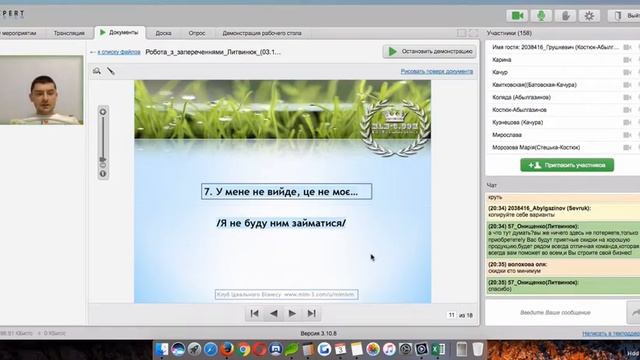
Task: Open Finder from the dock
Action: tap(162, 349)
